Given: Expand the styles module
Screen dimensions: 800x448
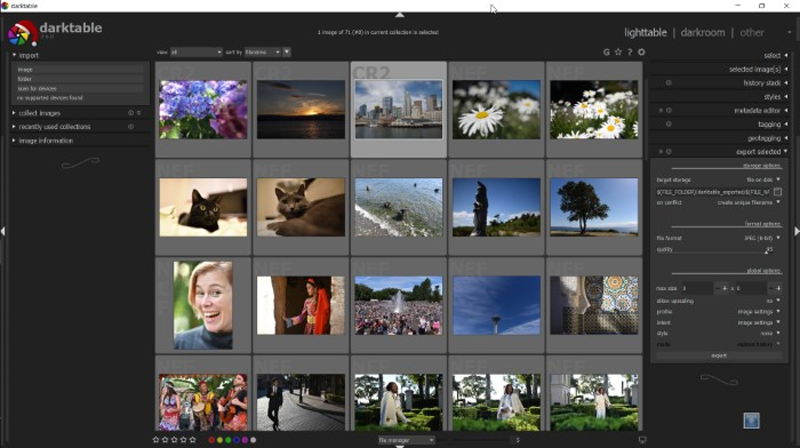Looking at the screenshot, I should (786, 96).
